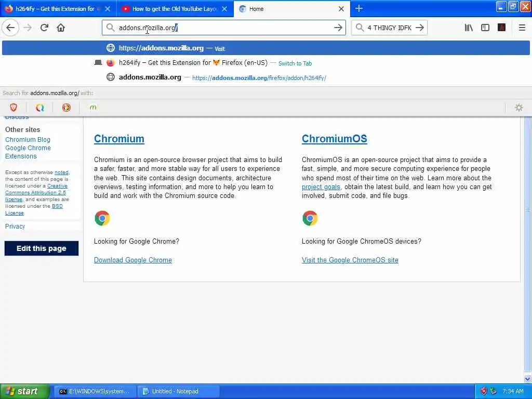532x399 pixels.
Task: Switch to the h264ify extension tab
Action: click(54, 9)
